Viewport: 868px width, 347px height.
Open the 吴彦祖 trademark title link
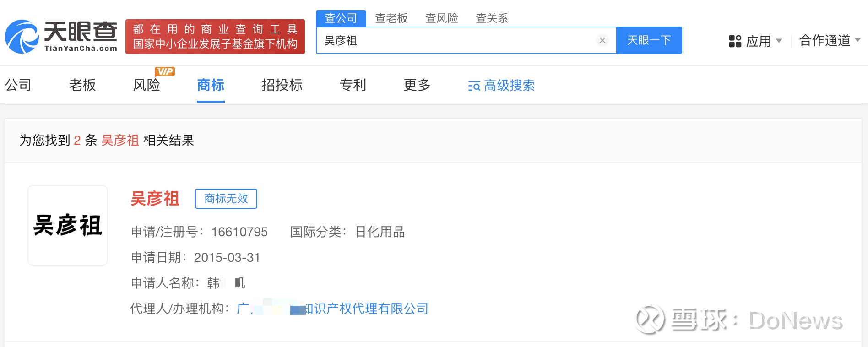(155, 199)
